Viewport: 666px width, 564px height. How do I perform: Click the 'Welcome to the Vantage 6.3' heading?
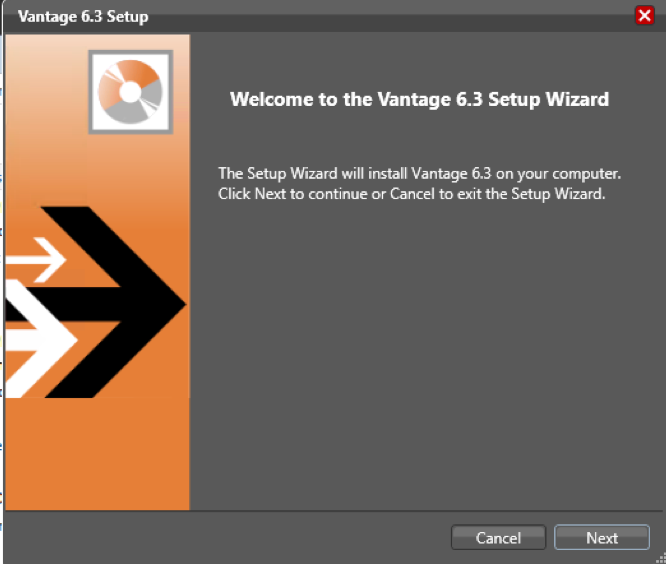(x=419, y=99)
